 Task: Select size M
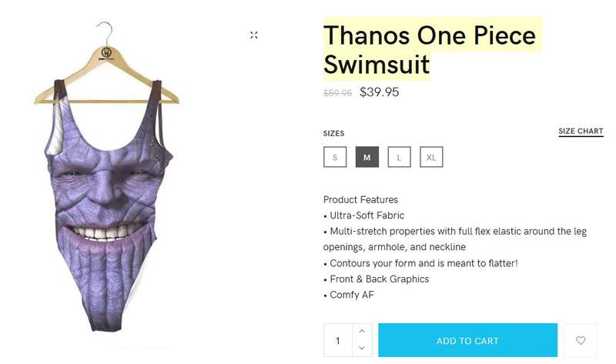coord(367,157)
